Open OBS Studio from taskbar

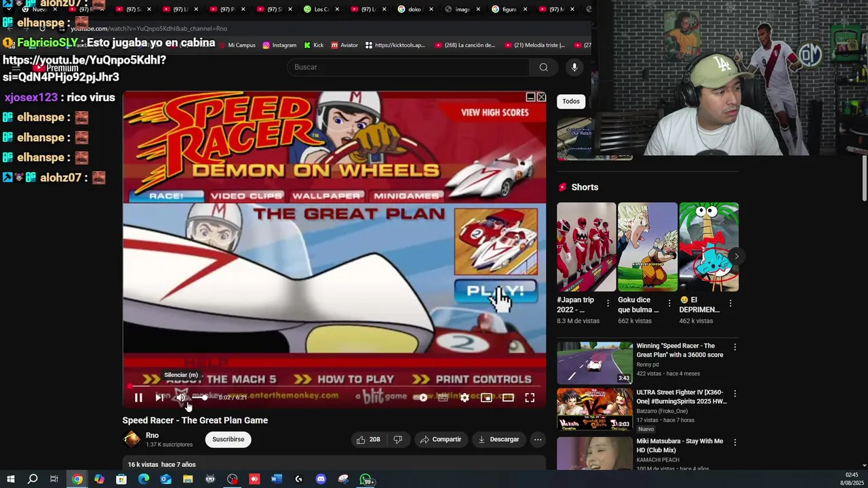click(233, 479)
